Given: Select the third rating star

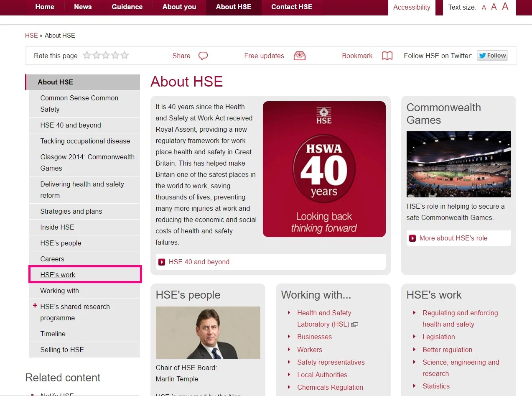Looking at the screenshot, I should (x=106, y=54).
